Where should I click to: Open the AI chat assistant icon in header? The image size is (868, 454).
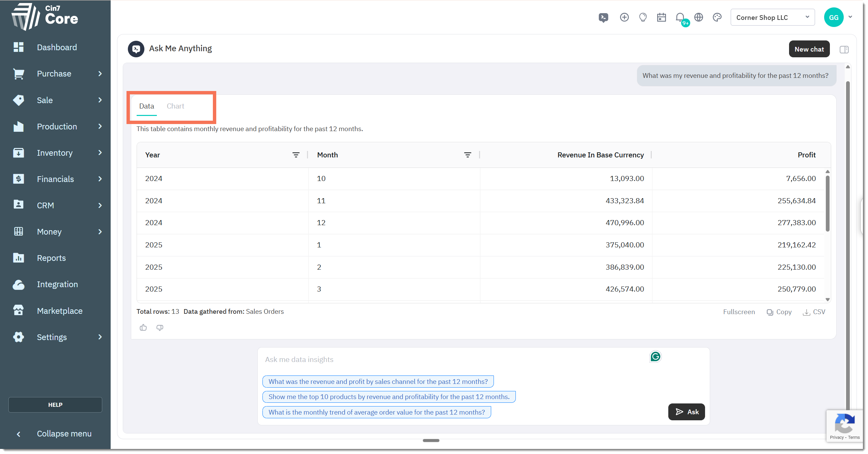point(603,18)
